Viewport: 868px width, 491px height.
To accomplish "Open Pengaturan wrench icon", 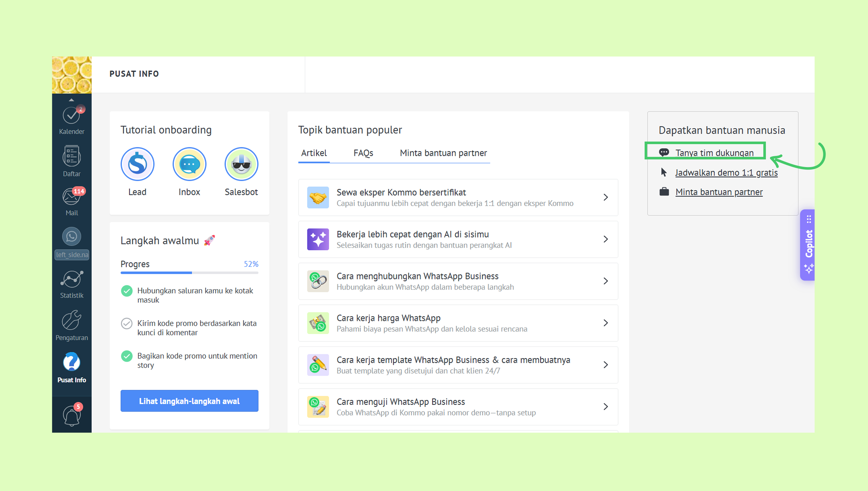I will pyautogui.click(x=71, y=320).
